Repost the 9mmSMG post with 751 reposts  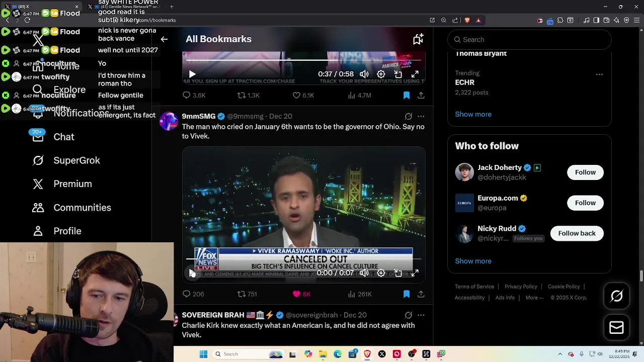(x=247, y=294)
